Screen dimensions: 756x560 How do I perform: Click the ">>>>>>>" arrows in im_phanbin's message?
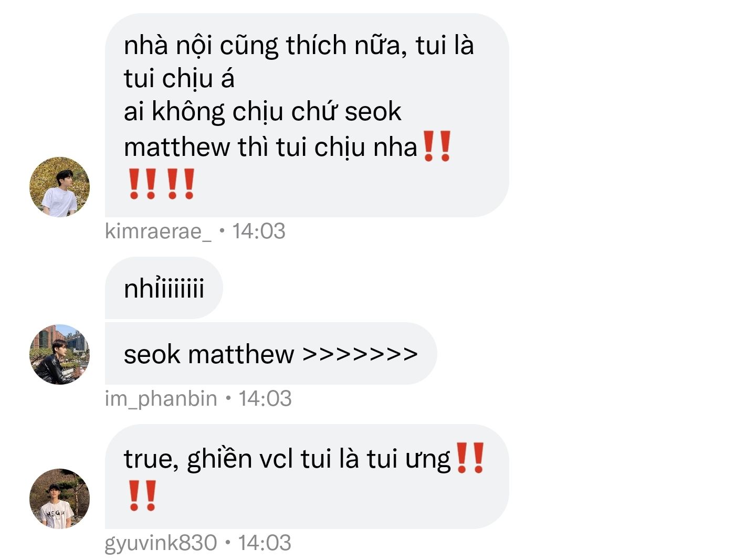[360, 354]
